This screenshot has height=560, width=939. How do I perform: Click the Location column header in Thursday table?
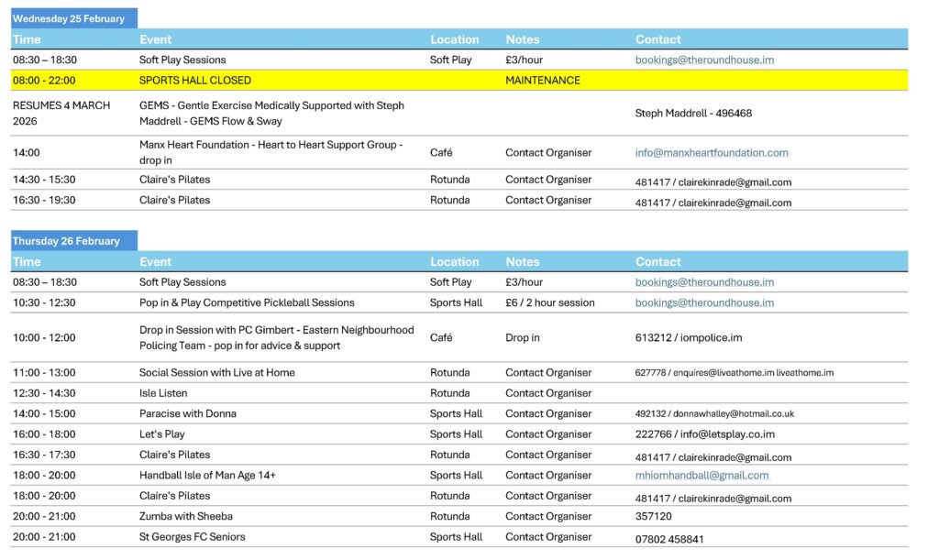click(x=454, y=262)
